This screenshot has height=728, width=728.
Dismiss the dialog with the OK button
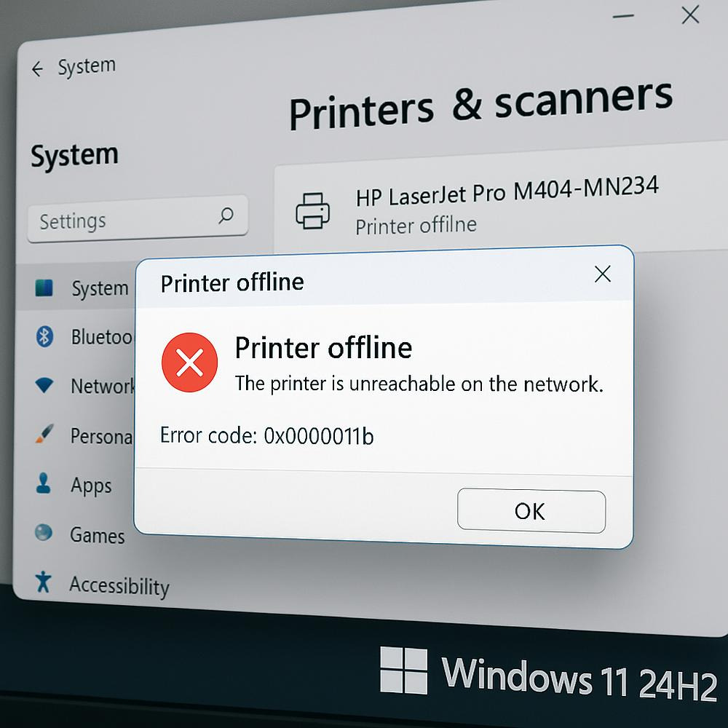click(531, 511)
